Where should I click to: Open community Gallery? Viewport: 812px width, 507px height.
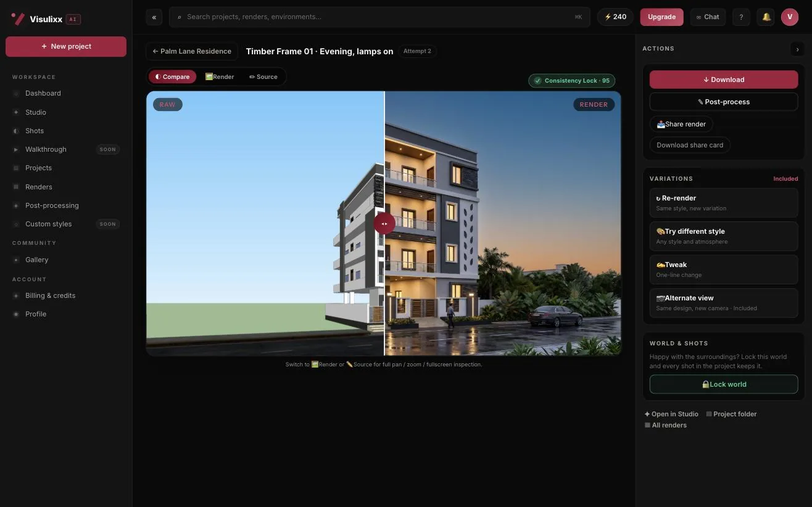point(66,260)
